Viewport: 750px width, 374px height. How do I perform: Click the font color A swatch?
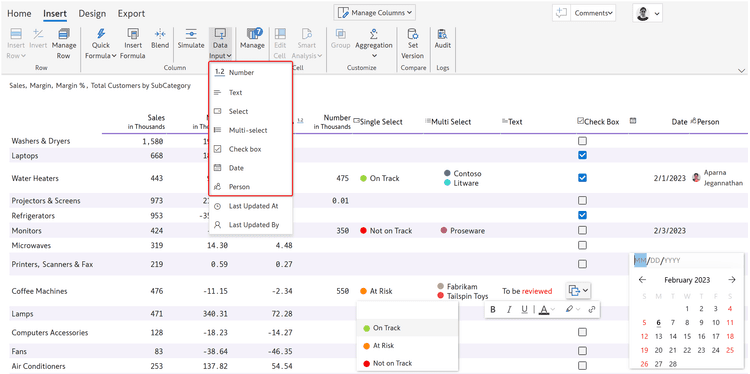point(543,309)
